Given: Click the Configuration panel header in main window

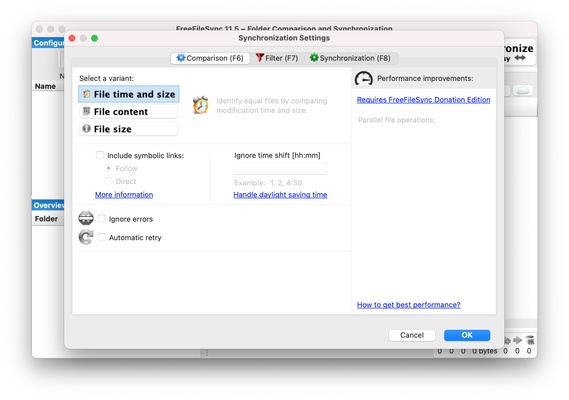Looking at the screenshot, I should (x=48, y=43).
